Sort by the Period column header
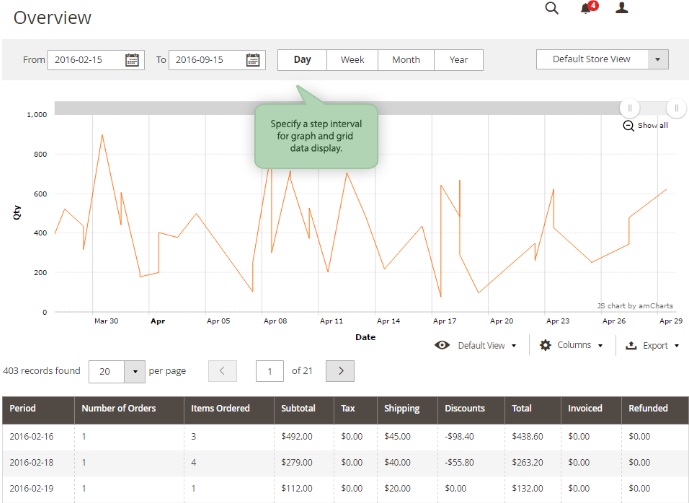 (38, 410)
